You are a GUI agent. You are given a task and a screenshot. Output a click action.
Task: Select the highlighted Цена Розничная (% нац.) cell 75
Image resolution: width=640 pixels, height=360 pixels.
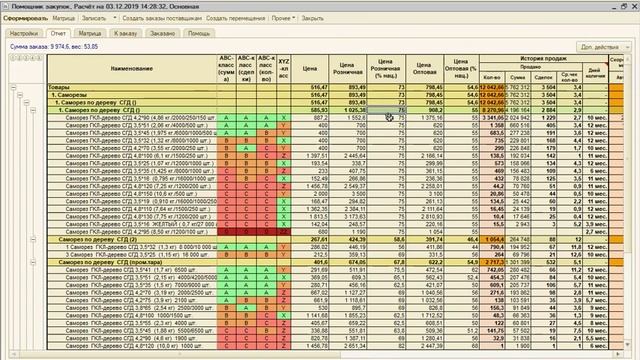click(x=386, y=110)
